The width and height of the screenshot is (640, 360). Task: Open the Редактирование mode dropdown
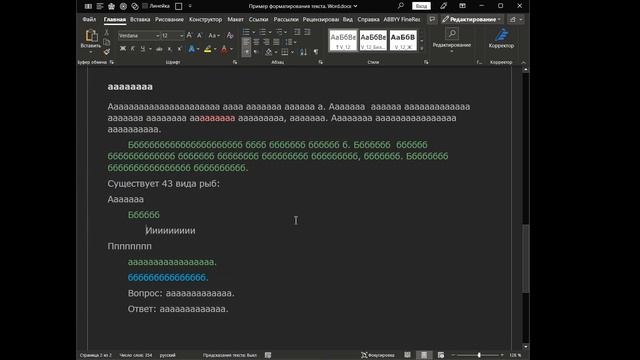(x=471, y=19)
